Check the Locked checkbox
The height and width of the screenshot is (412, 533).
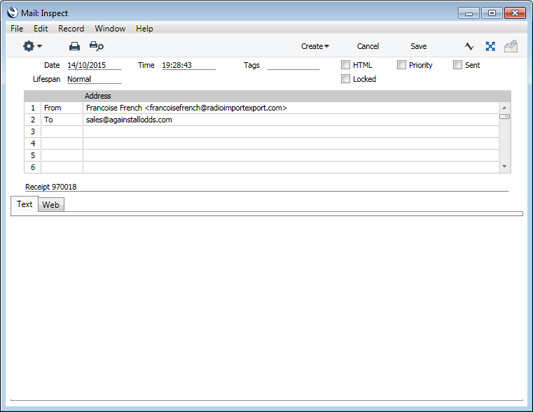345,79
